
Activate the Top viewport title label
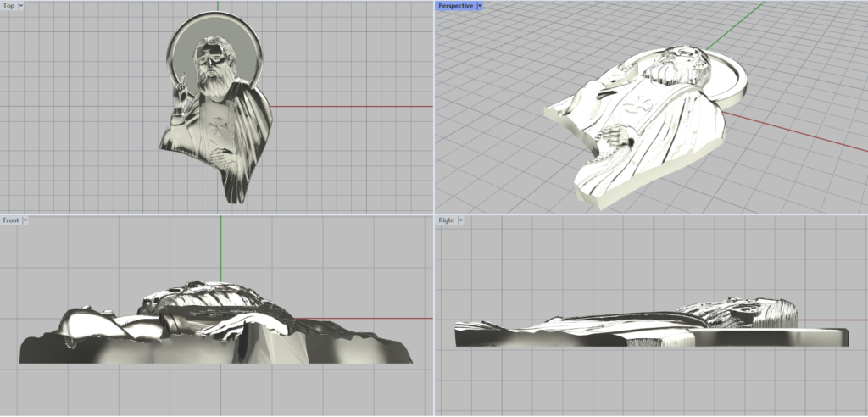click(8, 6)
